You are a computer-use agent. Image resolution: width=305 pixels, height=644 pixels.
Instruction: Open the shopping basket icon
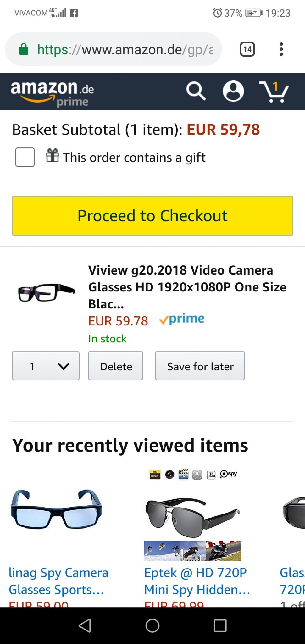pyautogui.click(x=274, y=92)
